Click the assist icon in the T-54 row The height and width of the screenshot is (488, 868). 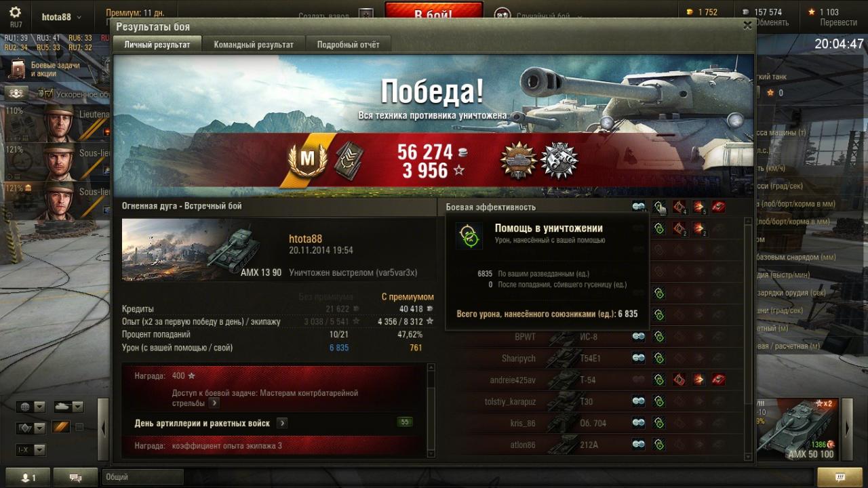point(658,380)
